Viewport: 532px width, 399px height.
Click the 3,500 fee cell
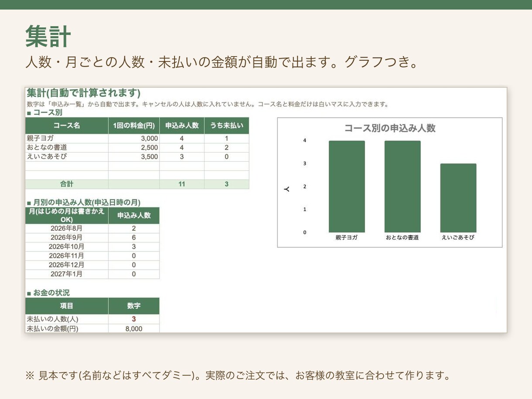[134, 157]
